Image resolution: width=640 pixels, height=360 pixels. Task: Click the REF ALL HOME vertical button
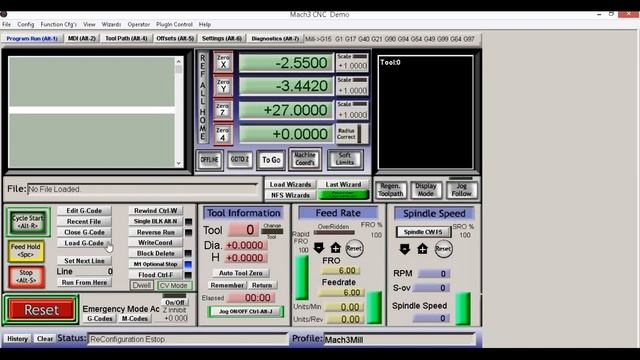point(202,97)
